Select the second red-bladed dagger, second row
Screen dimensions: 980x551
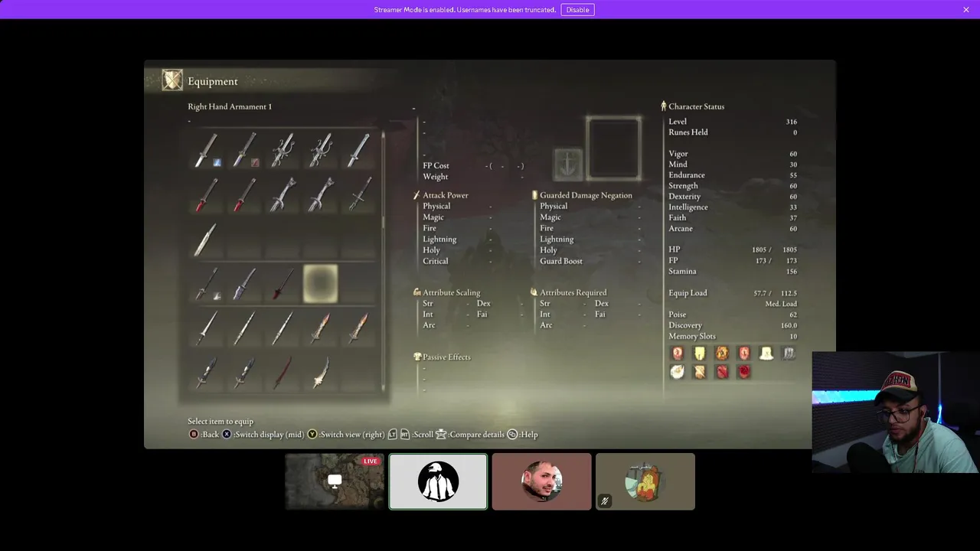245,194
